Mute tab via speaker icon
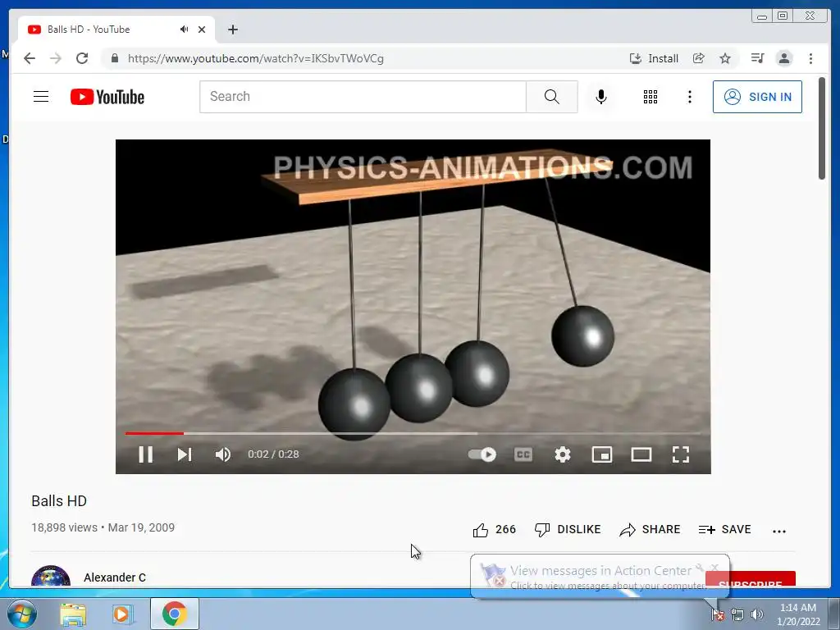 click(185, 30)
